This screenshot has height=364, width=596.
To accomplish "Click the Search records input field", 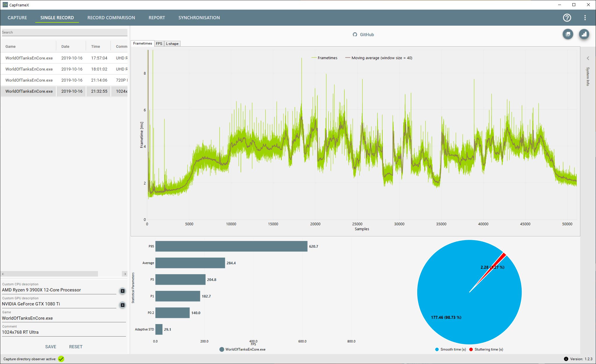I will coord(64,32).
